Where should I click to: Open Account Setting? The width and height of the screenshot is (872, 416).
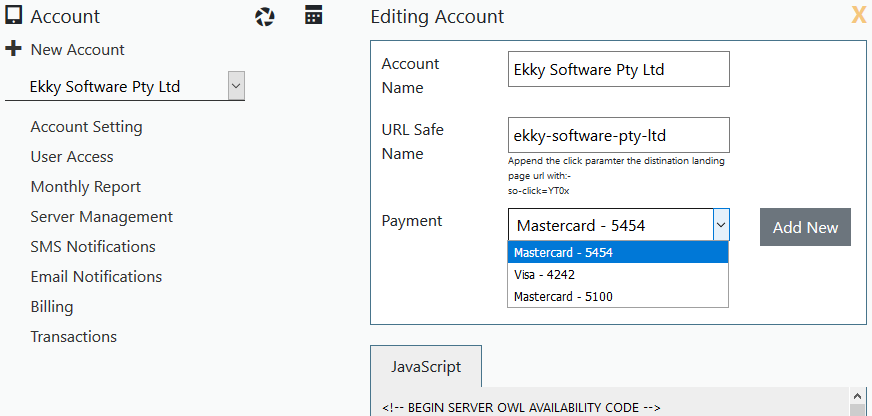point(86,127)
